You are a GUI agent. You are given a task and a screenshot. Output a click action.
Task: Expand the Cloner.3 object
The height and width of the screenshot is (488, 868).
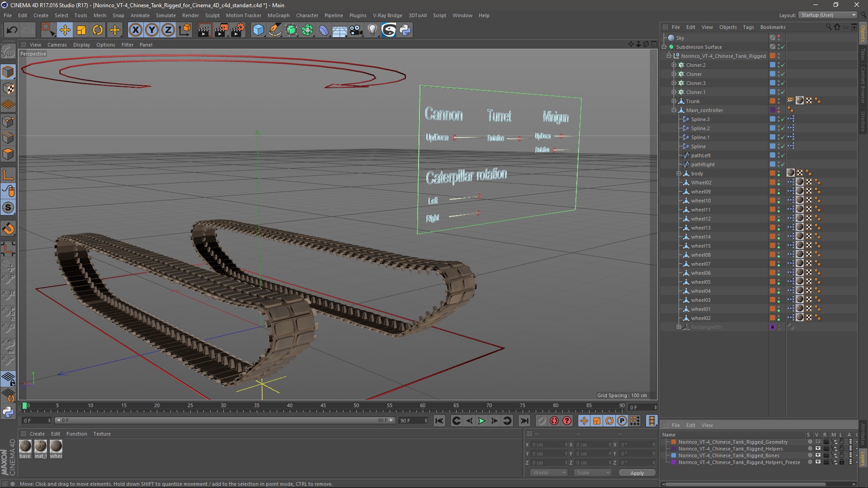click(x=674, y=83)
